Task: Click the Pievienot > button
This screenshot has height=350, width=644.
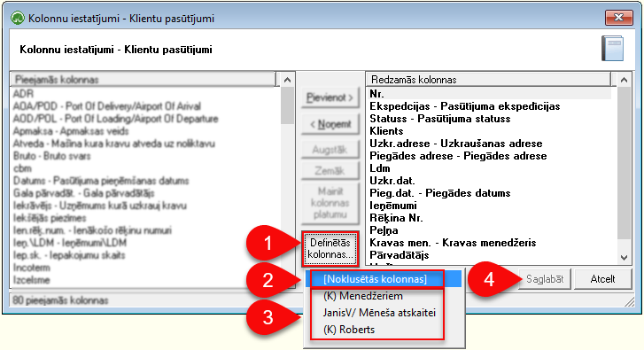Action: click(x=330, y=97)
